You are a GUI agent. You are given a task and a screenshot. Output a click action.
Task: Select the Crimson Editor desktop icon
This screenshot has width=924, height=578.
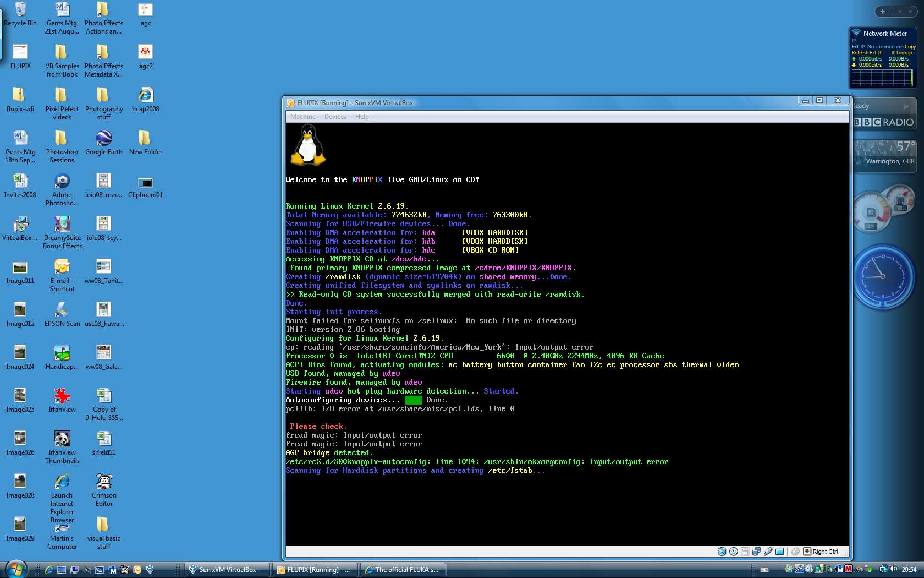[104, 490]
